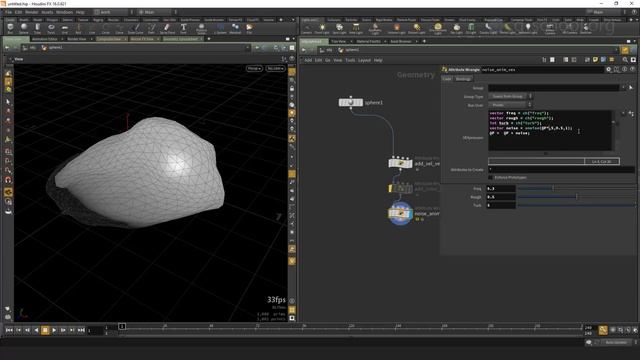Viewport: 640px width, 360px height.
Task: Click the Select tool in viewport toolbar
Action: [x=8, y=102]
